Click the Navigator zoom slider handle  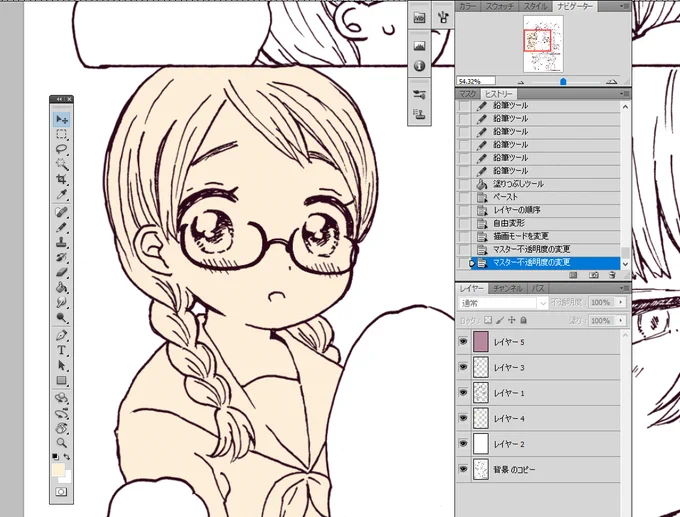[x=563, y=81]
